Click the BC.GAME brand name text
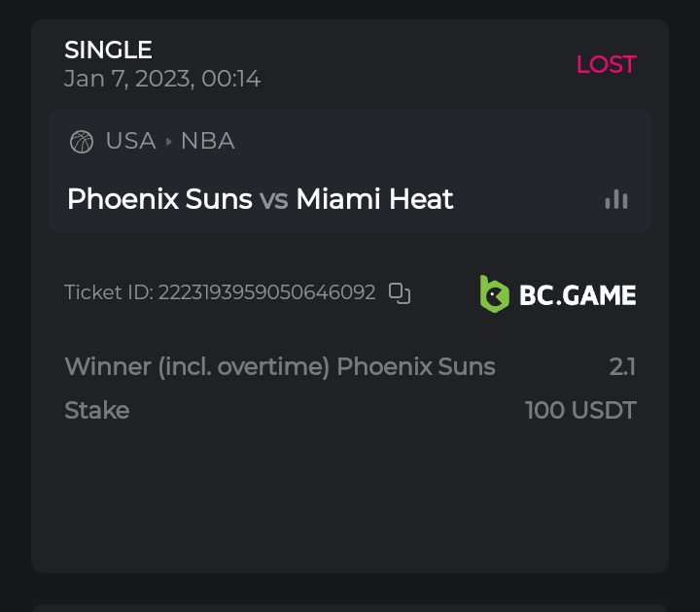 [x=577, y=294]
